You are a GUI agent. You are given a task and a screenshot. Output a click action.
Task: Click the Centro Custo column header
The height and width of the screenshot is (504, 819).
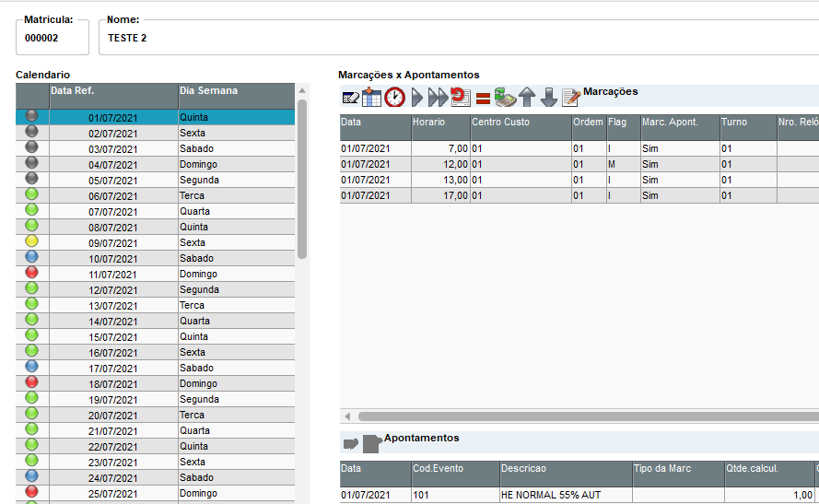coord(521,127)
